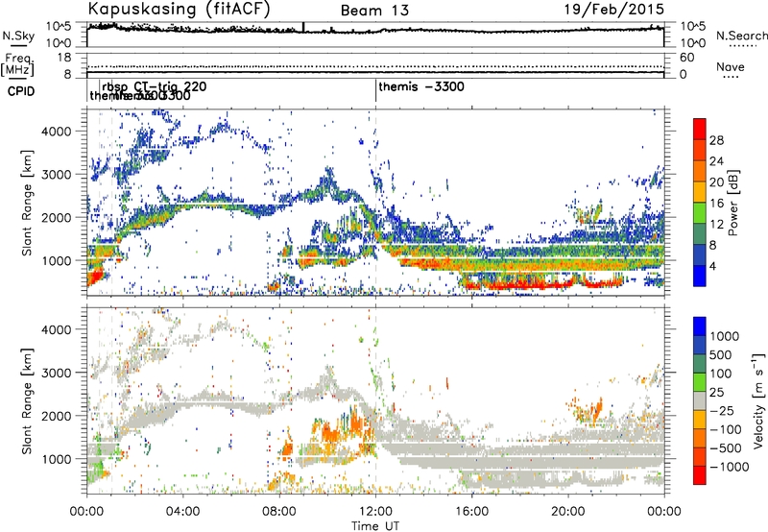Click the 'Slant Range [km]' label of Velocity panel
The width and height of the screenshot is (768, 532).
click(27, 400)
